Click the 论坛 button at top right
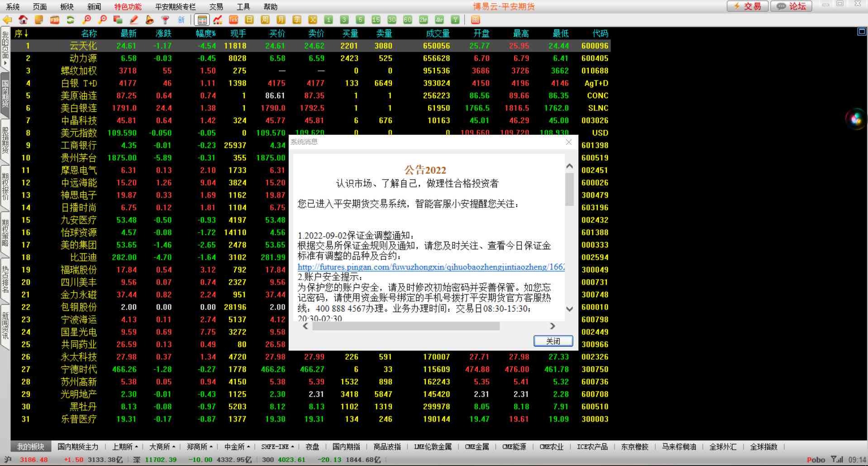 coord(792,6)
